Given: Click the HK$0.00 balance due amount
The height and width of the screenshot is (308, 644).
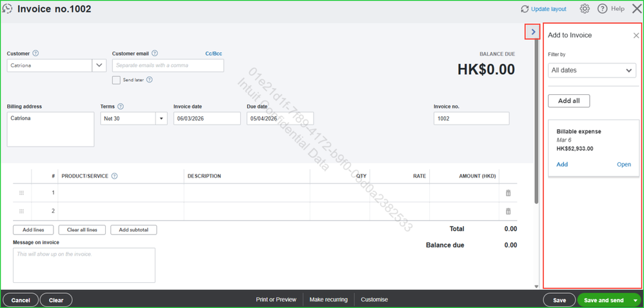Looking at the screenshot, I should click(487, 70).
